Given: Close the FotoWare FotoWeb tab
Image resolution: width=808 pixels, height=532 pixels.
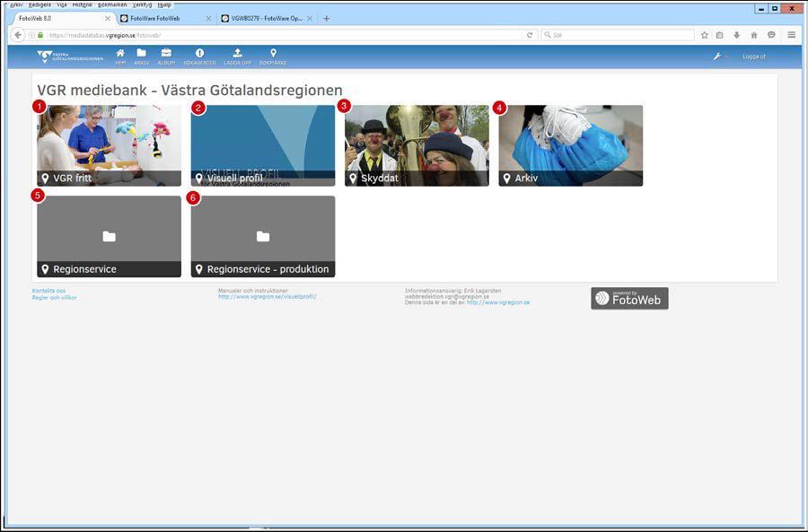Looking at the screenshot, I should click(208, 18).
